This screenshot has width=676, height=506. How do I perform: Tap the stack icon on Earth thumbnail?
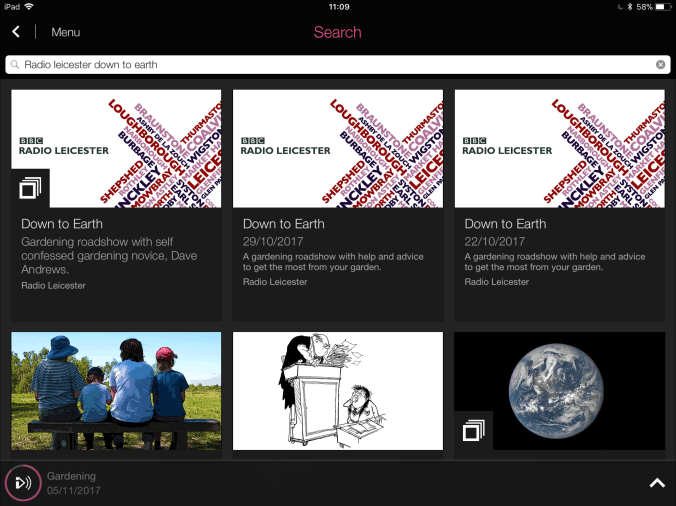coord(473,430)
